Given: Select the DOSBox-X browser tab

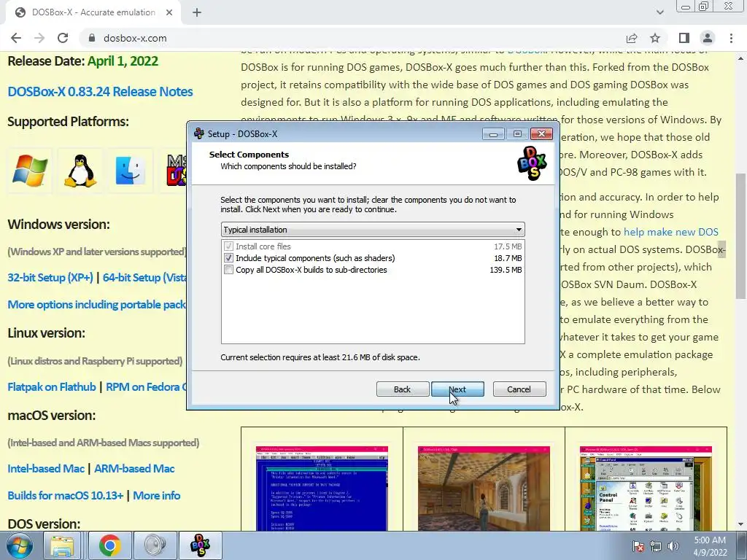Looking at the screenshot, I should point(93,12).
